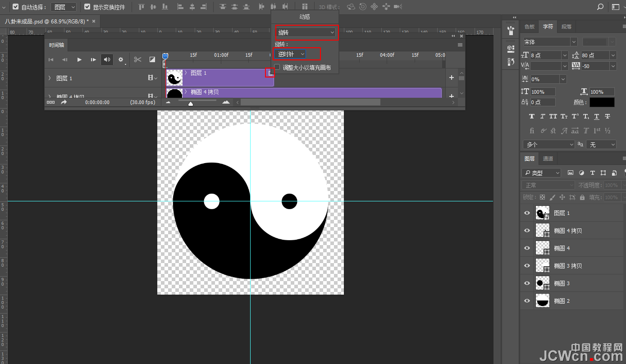Expand the 椭圆 4 拷贝 clip properties
This screenshot has height=364, width=626.
186,92
